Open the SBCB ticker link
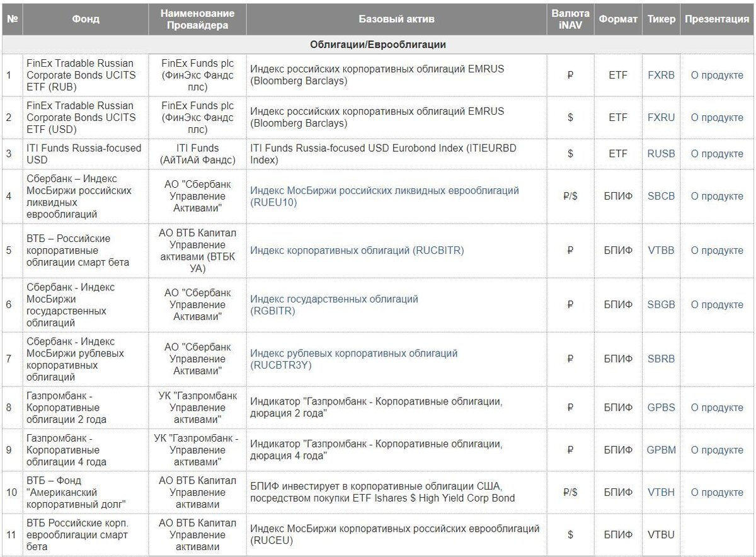The height and width of the screenshot is (557, 756). 661,196
